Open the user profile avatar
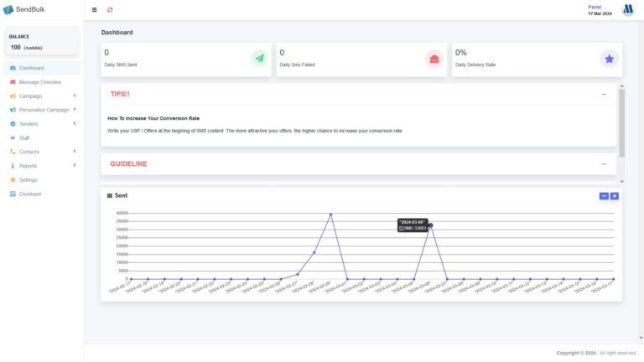This screenshot has width=644, height=362. (x=628, y=10)
